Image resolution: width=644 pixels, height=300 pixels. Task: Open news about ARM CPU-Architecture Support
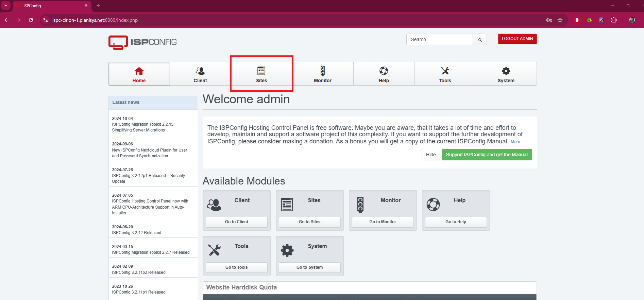click(x=150, y=207)
